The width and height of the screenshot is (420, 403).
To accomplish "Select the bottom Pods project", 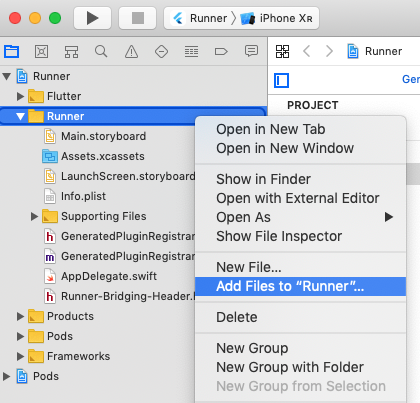I will click(x=38, y=376).
